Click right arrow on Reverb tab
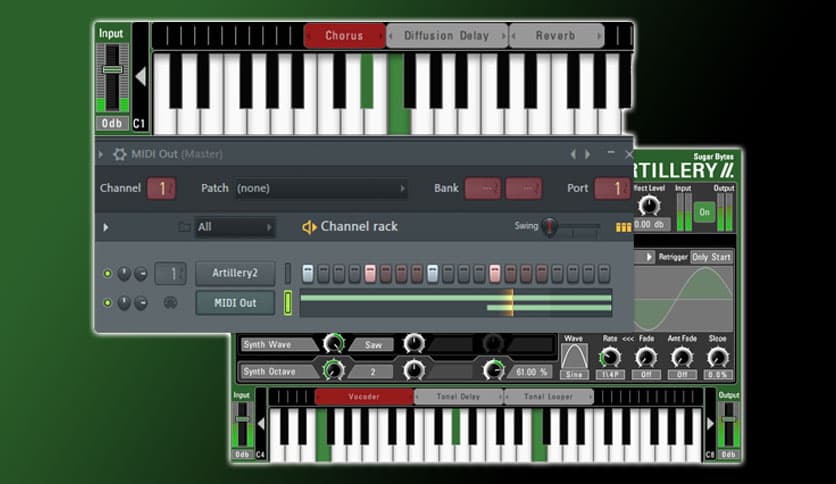 click(x=599, y=36)
